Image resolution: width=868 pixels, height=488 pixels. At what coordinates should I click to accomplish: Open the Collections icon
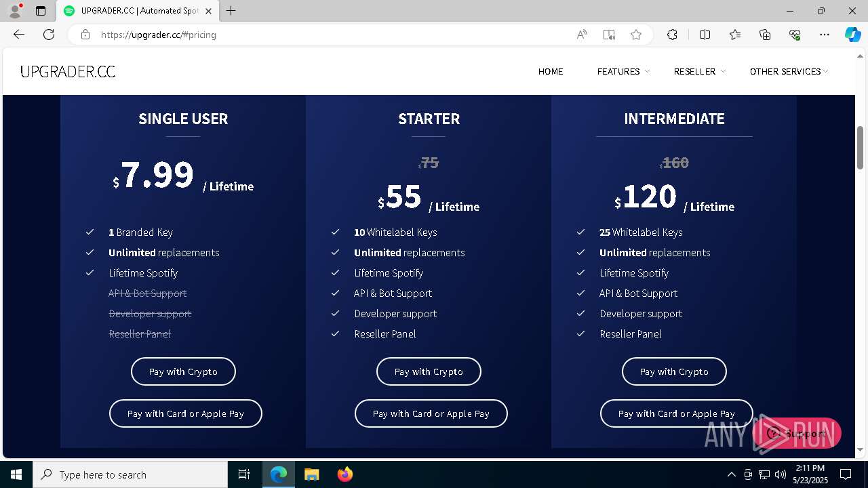(x=765, y=35)
